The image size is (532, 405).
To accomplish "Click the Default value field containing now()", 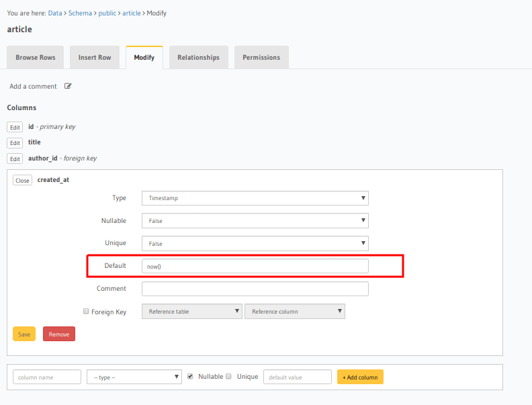I will (255, 266).
